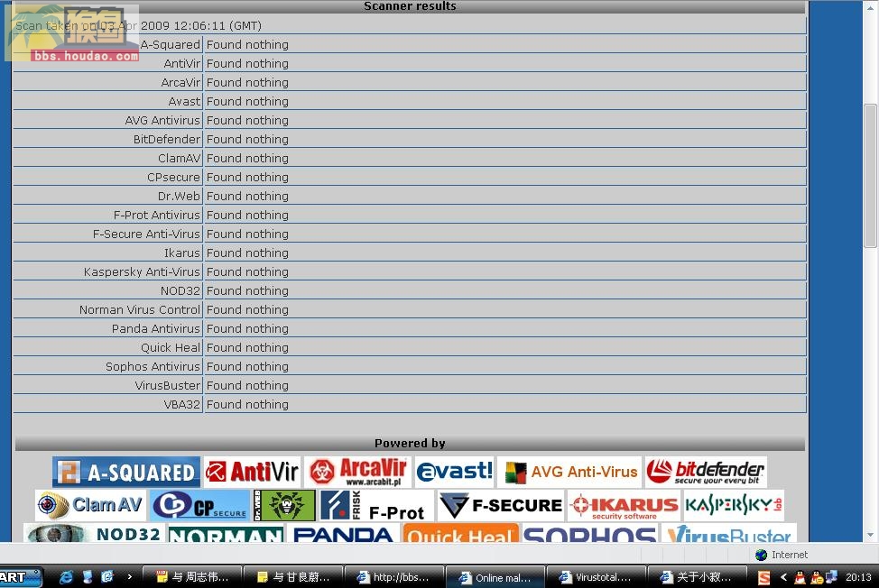This screenshot has height=588, width=879.
Task: Open the CP Secure logo
Action: [x=200, y=505]
